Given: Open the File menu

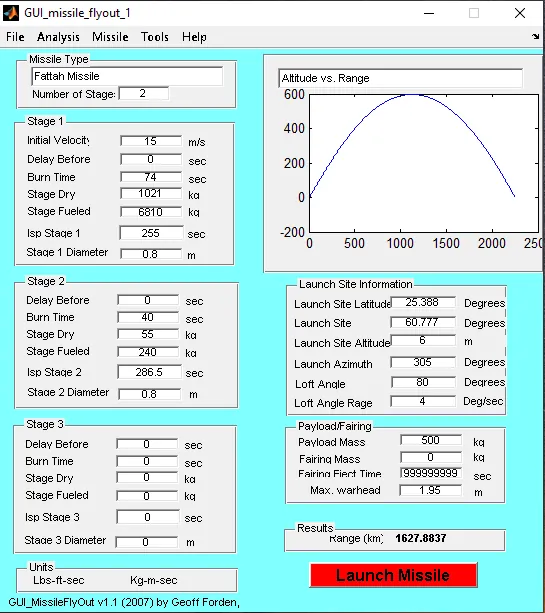Looking at the screenshot, I should tap(15, 37).
